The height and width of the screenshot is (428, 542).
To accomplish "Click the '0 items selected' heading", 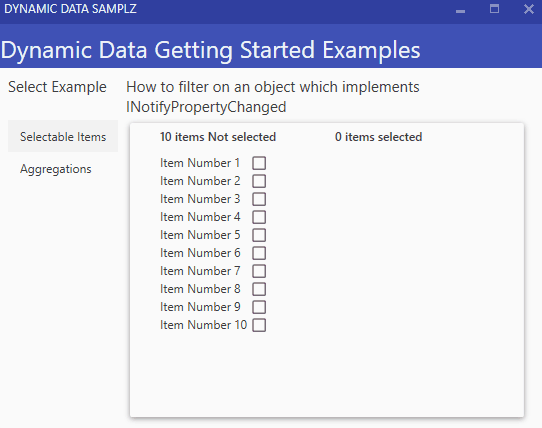I will [x=379, y=137].
